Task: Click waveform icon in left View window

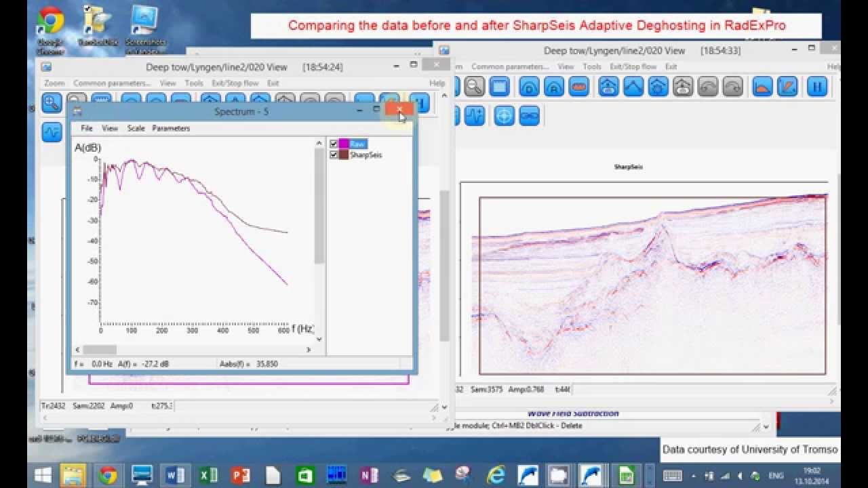Action: pos(52,131)
